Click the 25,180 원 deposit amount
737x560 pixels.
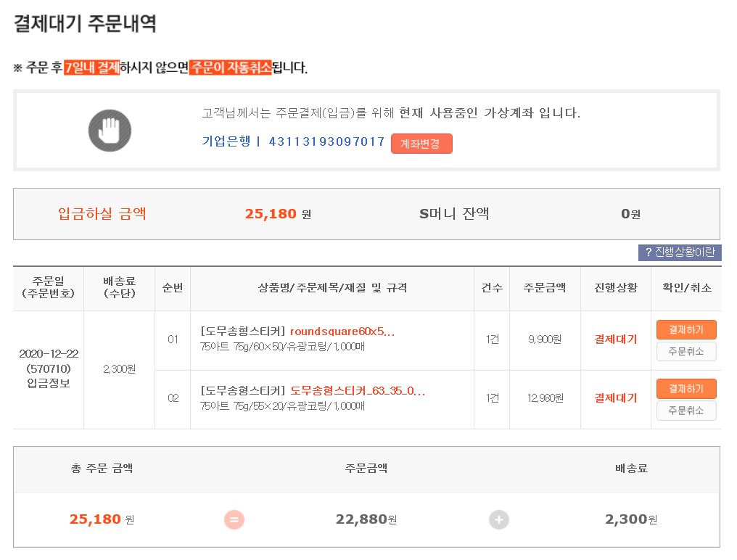coord(278,214)
